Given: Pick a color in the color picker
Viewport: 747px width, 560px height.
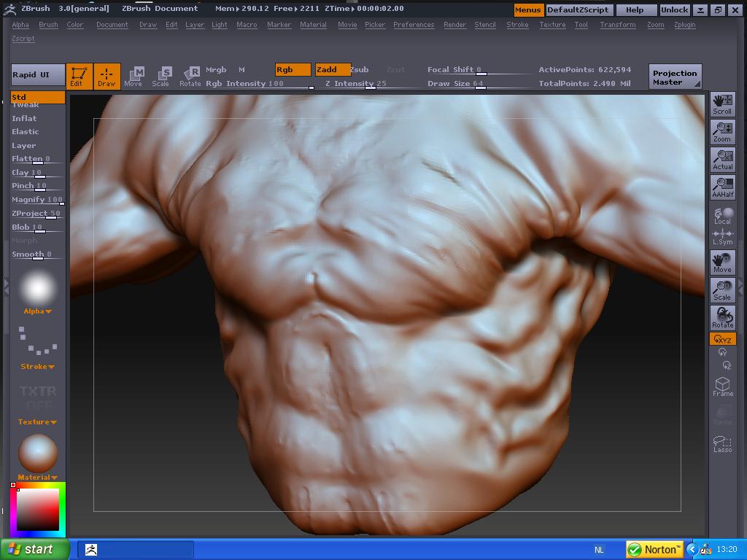Looking at the screenshot, I should click(38, 510).
